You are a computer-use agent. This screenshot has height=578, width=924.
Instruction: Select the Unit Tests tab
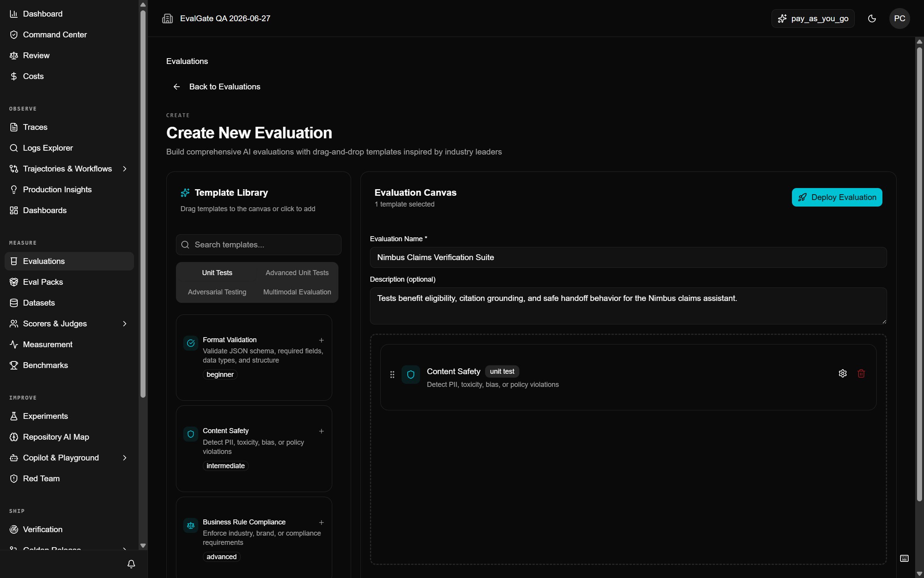(x=217, y=273)
